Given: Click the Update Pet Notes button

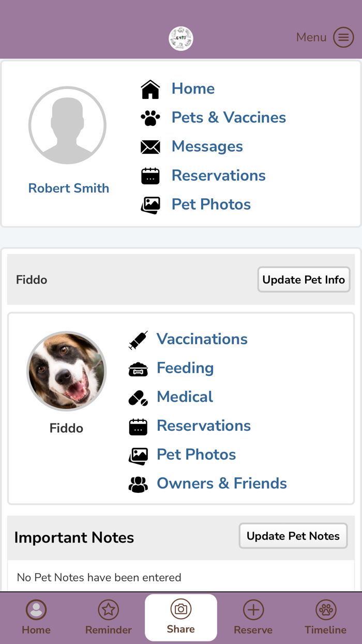Looking at the screenshot, I should coord(293,536).
